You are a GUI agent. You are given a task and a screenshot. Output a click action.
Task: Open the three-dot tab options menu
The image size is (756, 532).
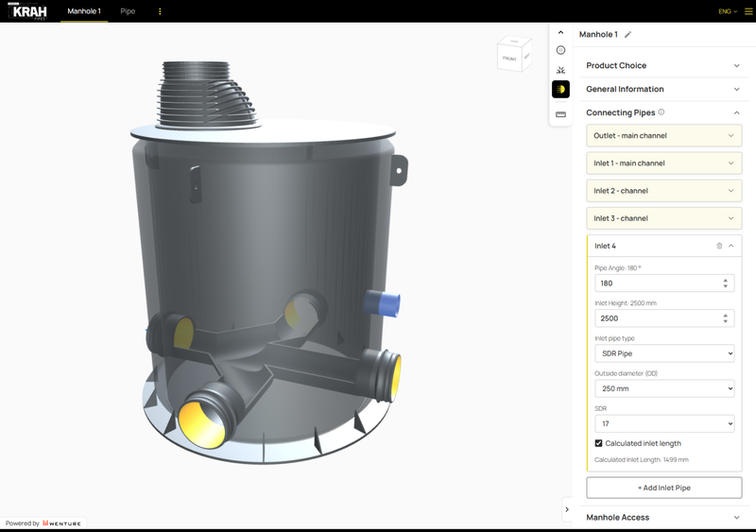coord(160,11)
